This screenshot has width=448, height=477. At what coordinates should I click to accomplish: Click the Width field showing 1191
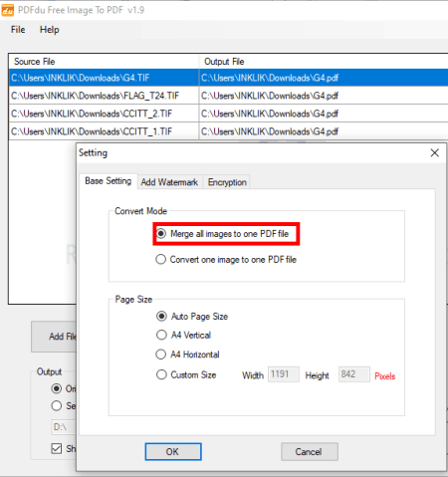pos(284,374)
